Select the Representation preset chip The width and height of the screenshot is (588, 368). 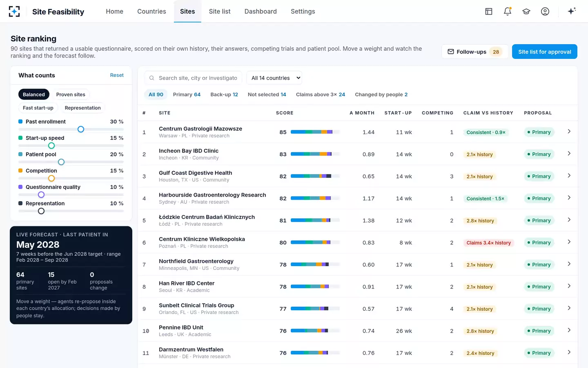pos(82,108)
